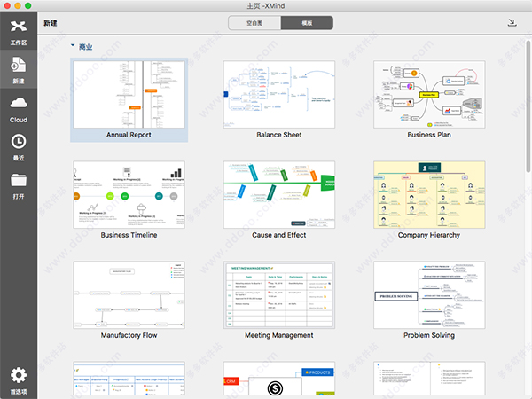The image size is (532, 399).
Task: Pick the Meeting Management template thumbnail
Action: click(x=279, y=295)
